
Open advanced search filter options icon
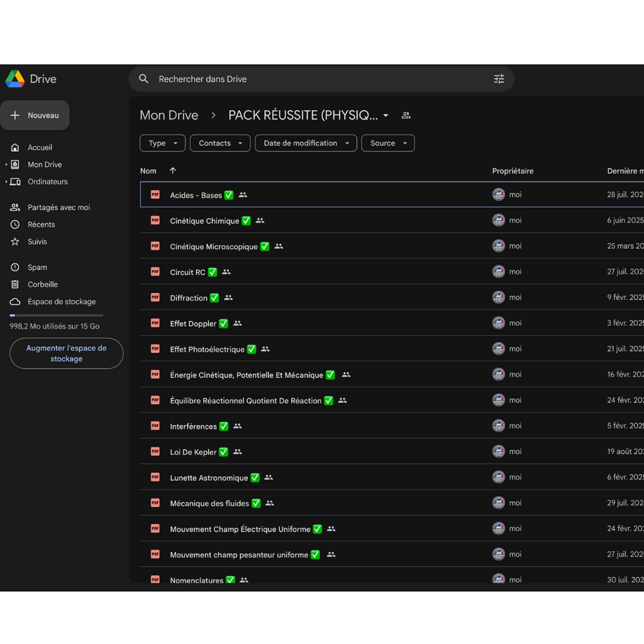point(499,79)
